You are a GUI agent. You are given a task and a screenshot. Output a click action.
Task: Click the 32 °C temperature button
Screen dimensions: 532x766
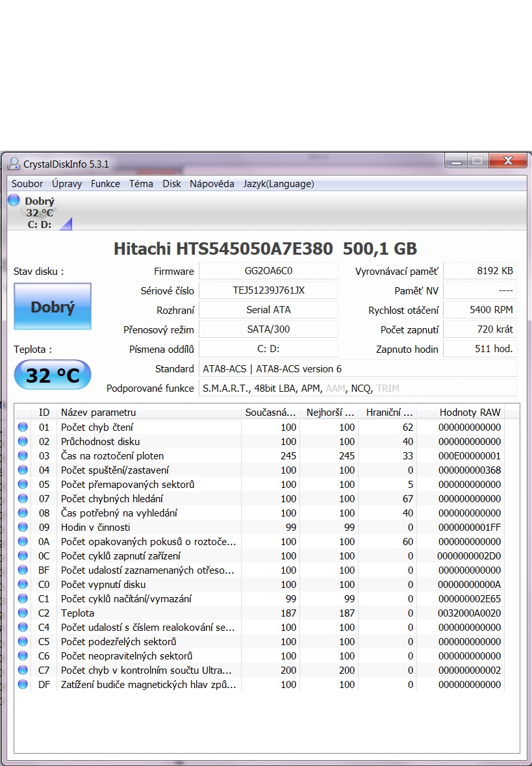point(53,375)
